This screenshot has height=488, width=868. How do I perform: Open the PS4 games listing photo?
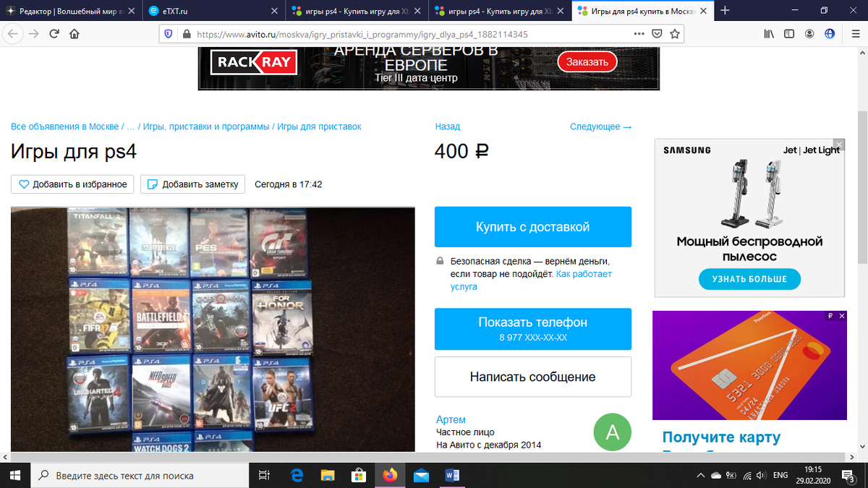pos(213,329)
